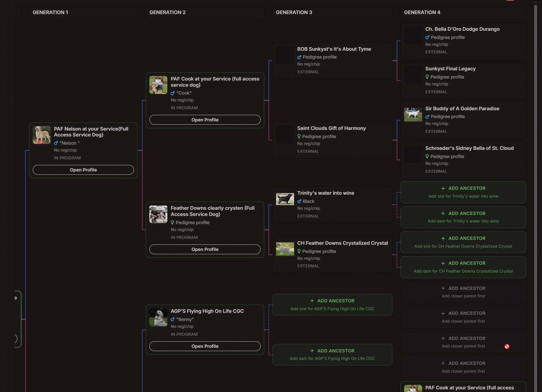The height and width of the screenshot is (392, 542).
Task: Click the plus icon on Add sire for Trinity's water into wine
Action: point(443,188)
